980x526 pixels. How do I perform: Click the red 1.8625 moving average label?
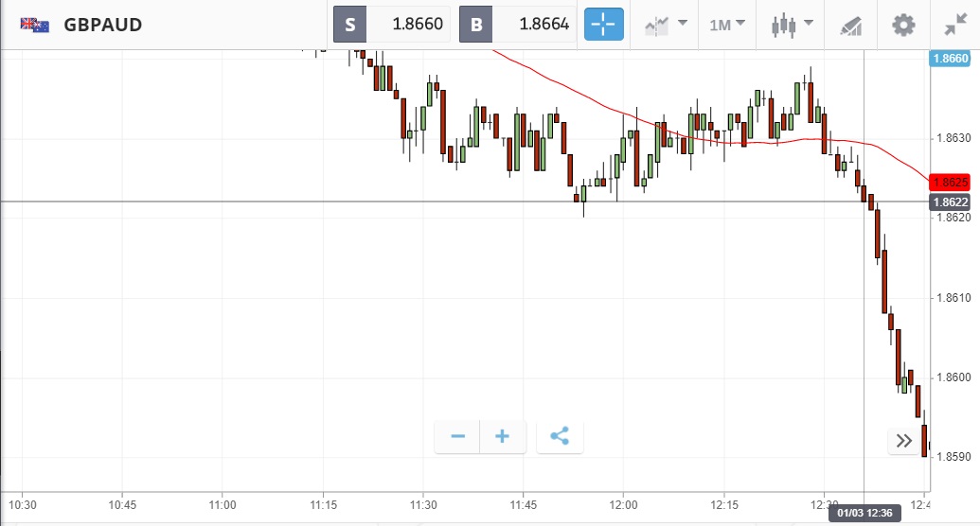click(x=950, y=182)
